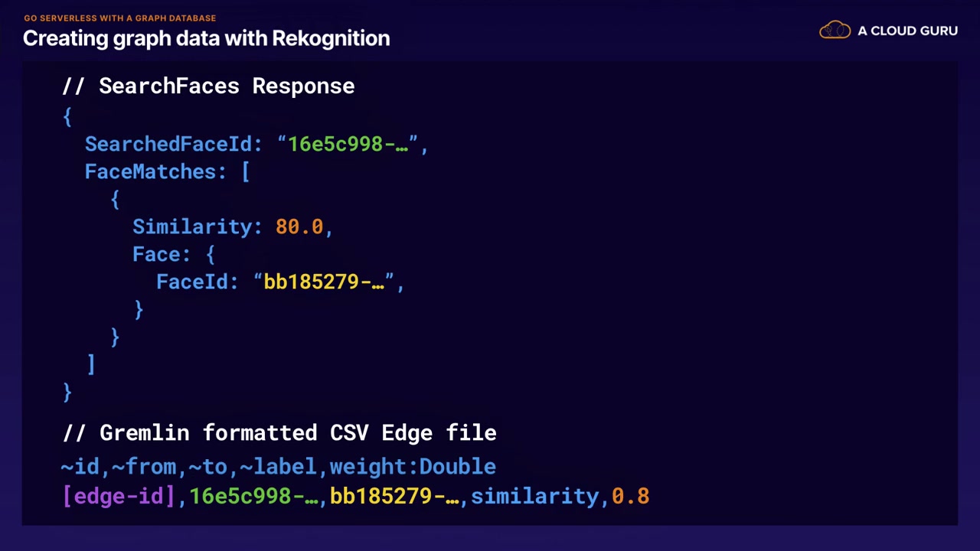980x551 pixels.
Task: Click the orange 0.8 weight value
Action: pos(630,496)
